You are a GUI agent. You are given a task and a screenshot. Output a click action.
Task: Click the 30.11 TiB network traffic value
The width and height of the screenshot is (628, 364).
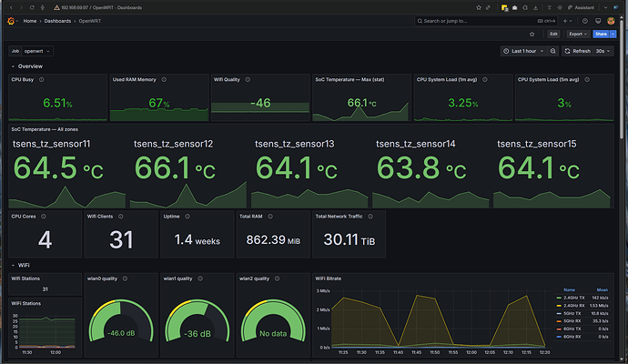tap(349, 240)
